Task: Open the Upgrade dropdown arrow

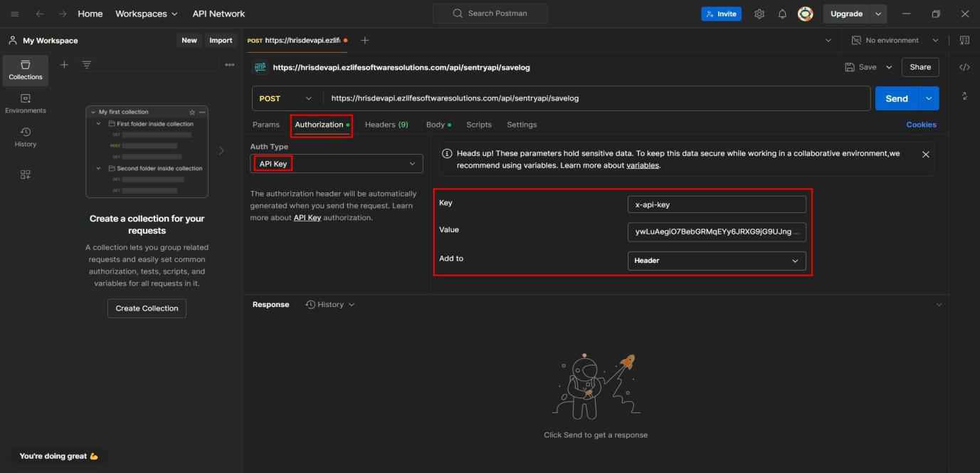Action: [x=878, y=14]
